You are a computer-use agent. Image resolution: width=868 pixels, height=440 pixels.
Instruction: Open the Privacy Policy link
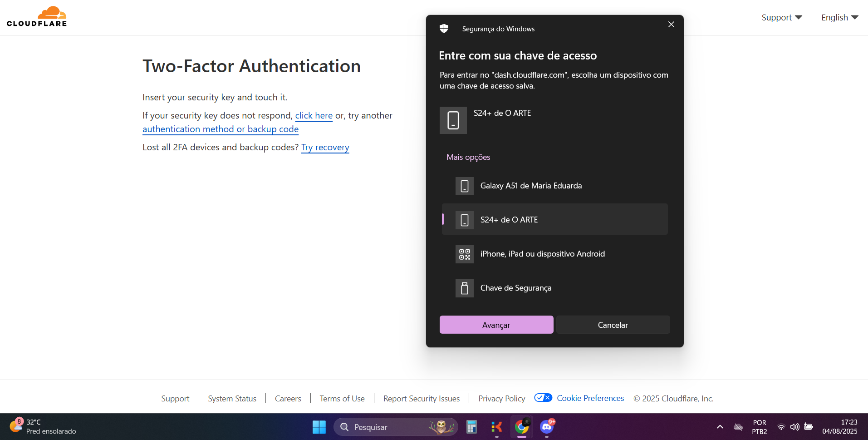pos(502,399)
